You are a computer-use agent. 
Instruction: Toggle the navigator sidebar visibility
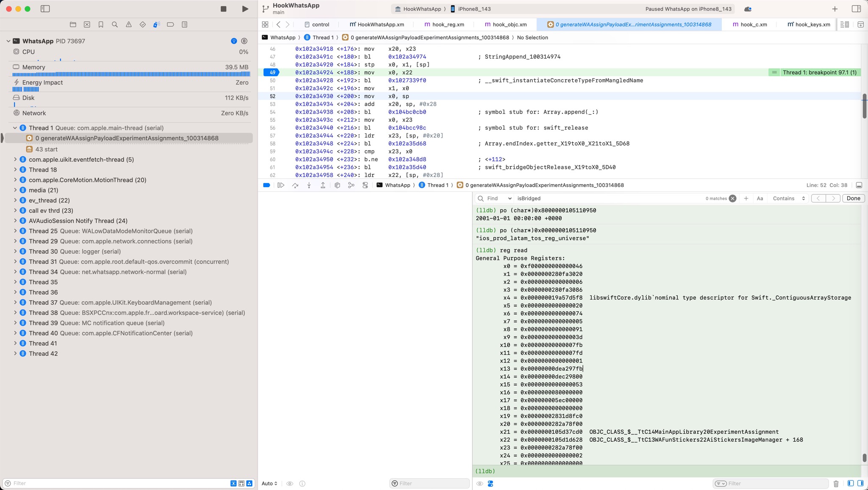click(x=45, y=9)
